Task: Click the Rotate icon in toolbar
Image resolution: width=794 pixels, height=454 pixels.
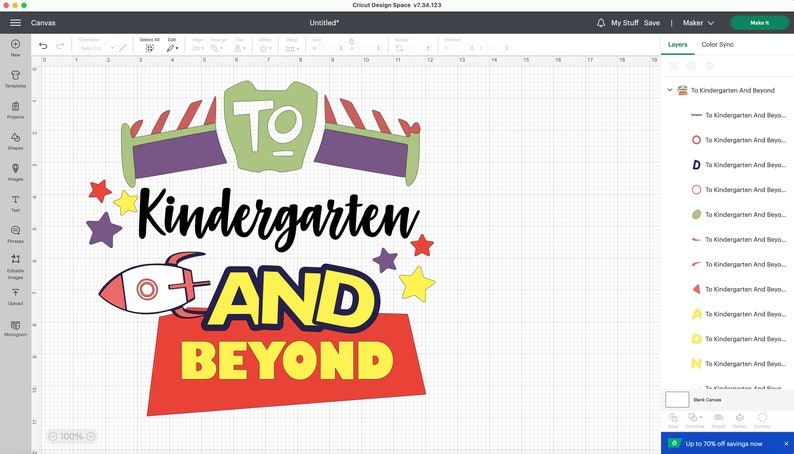Action: coord(400,48)
